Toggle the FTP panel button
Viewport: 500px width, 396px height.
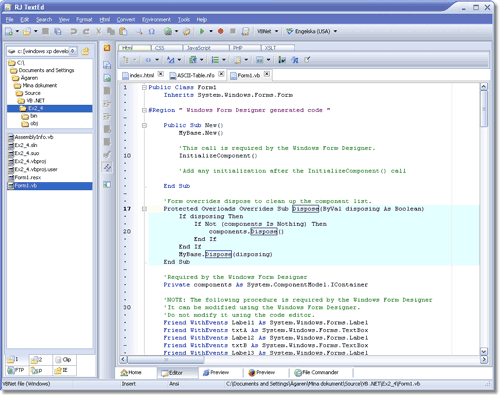(17, 370)
